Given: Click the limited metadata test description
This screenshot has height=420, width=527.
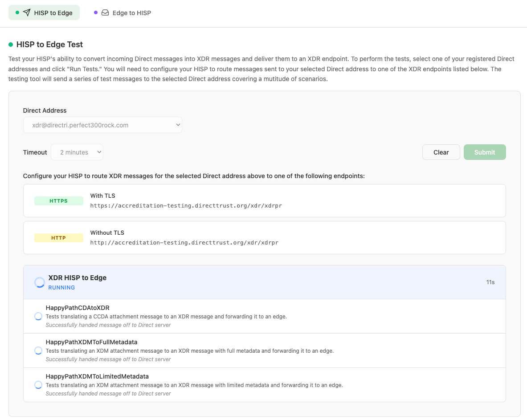Looking at the screenshot, I should point(194,385).
